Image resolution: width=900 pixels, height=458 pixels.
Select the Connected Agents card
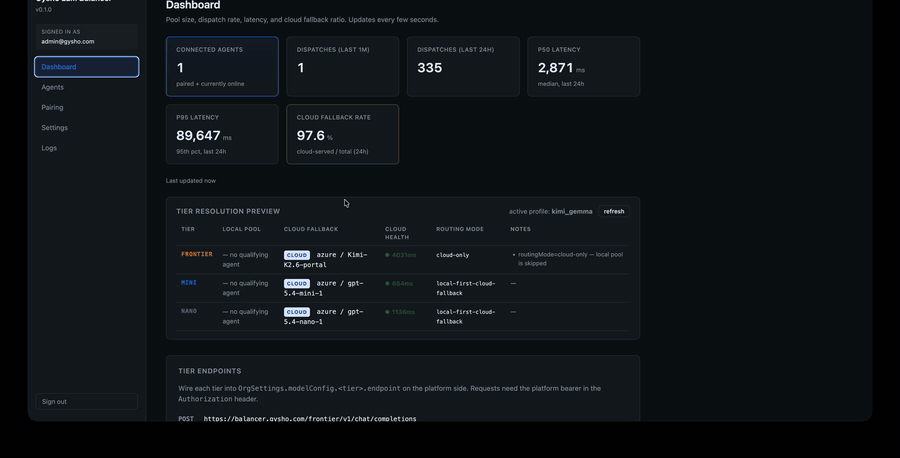(x=222, y=67)
